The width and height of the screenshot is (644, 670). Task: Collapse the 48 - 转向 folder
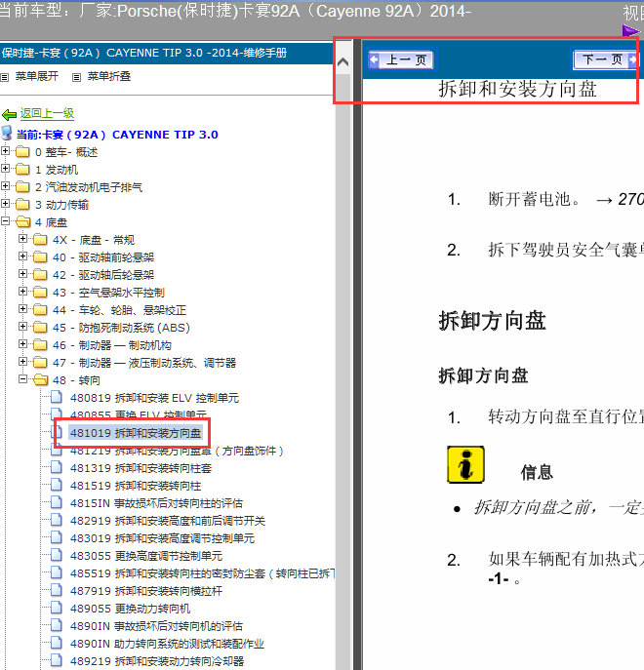(x=23, y=378)
